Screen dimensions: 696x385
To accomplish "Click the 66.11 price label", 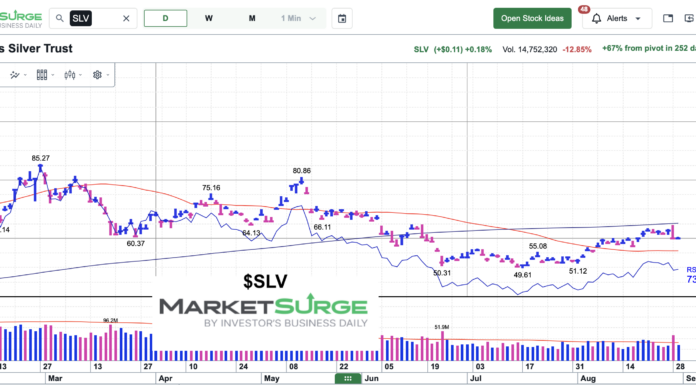I will click(x=322, y=227).
